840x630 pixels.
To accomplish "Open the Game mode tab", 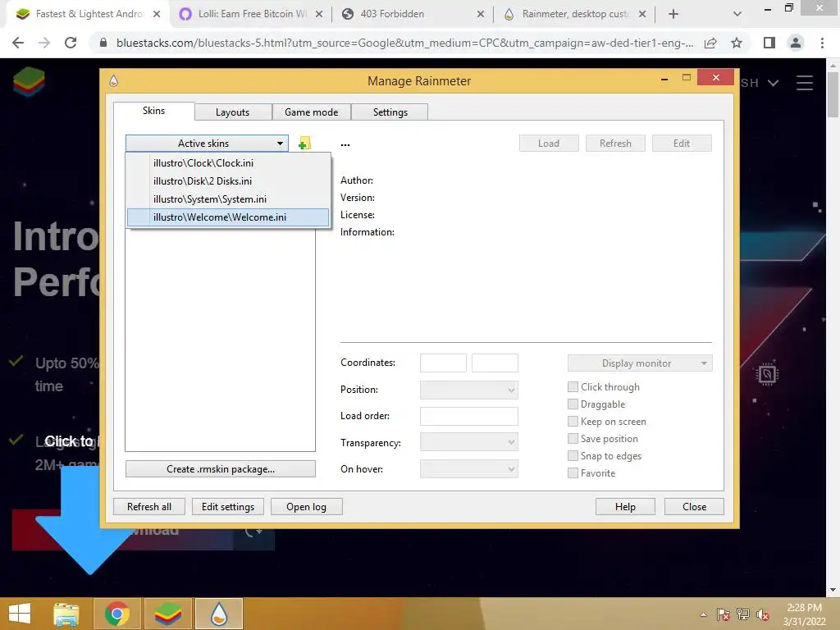I will point(311,112).
